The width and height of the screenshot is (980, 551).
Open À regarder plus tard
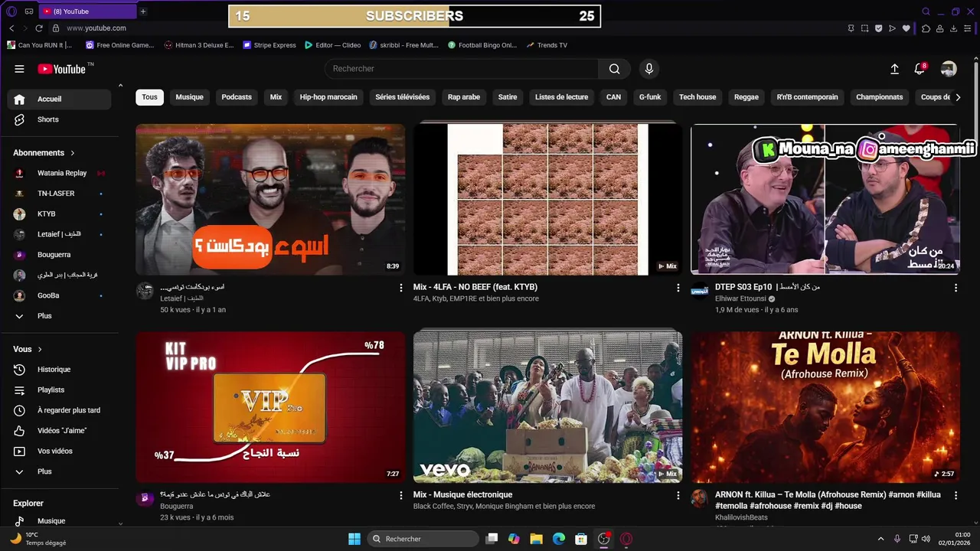click(60, 410)
